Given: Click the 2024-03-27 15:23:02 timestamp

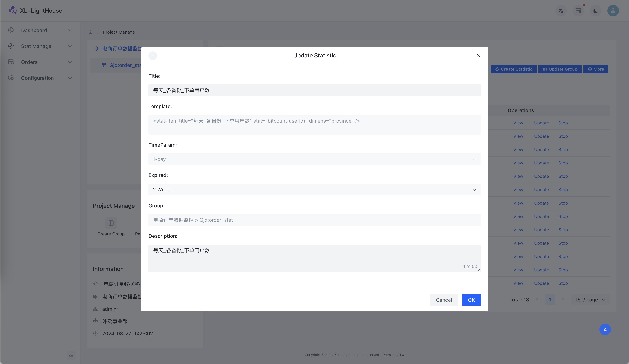Looking at the screenshot, I should coord(128,333).
